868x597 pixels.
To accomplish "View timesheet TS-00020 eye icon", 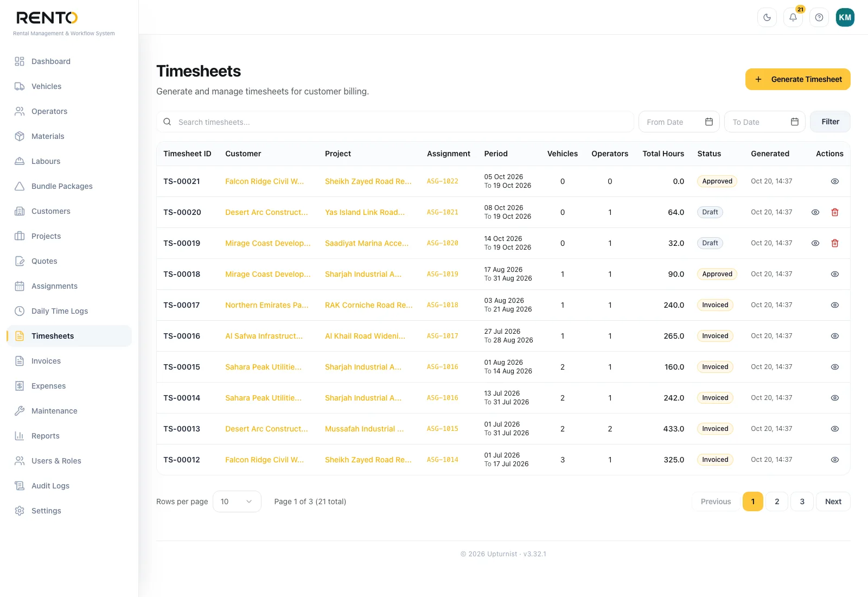I will tap(815, 212).
